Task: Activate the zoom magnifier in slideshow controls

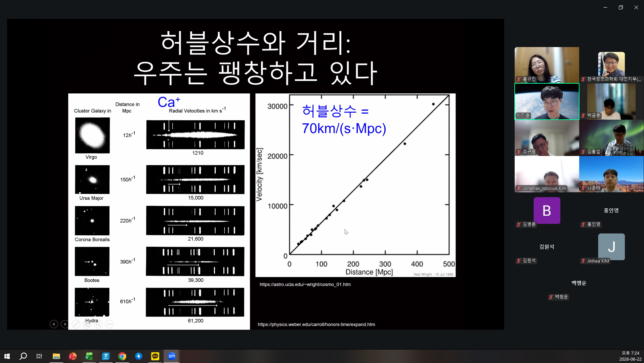Action: pyautogui.click(x=98, y=324)
